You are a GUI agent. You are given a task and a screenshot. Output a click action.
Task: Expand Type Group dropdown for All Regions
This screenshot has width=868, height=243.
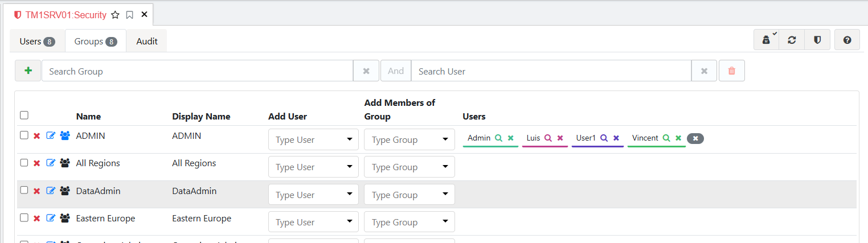click(x=409, y=167)
